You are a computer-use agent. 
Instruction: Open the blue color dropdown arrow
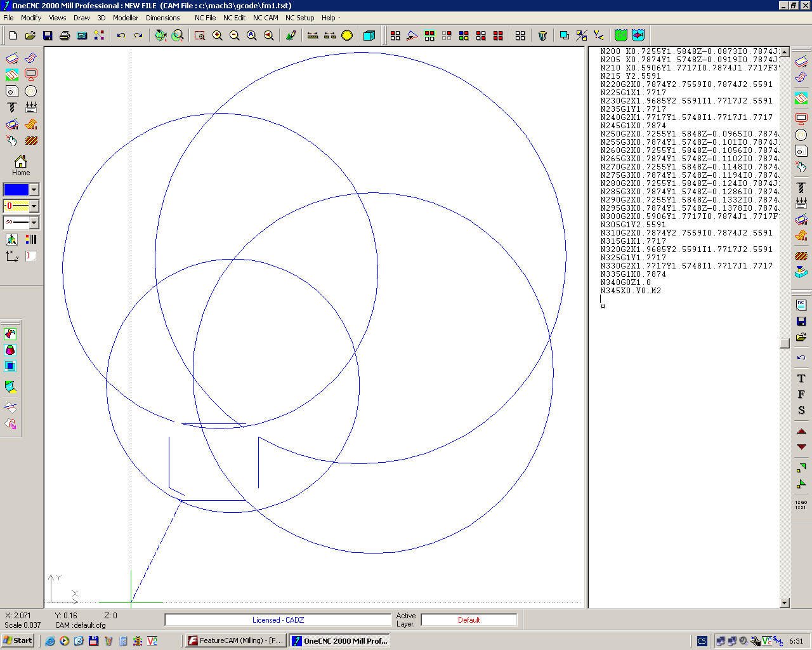click(x=34, y=190)
